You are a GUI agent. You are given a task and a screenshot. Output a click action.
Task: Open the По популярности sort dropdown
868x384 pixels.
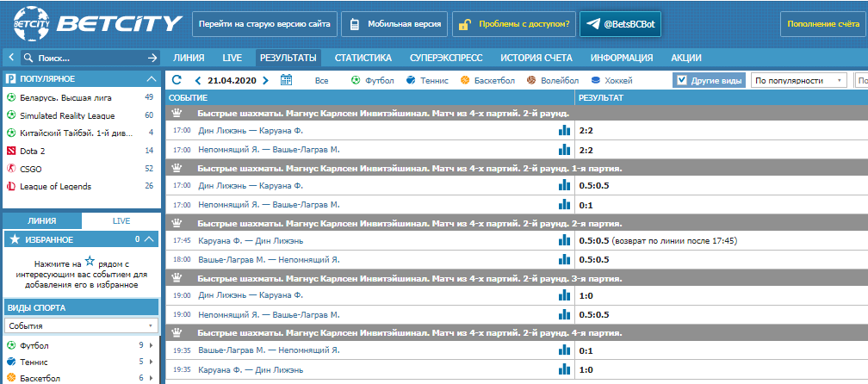coord(799,80)
